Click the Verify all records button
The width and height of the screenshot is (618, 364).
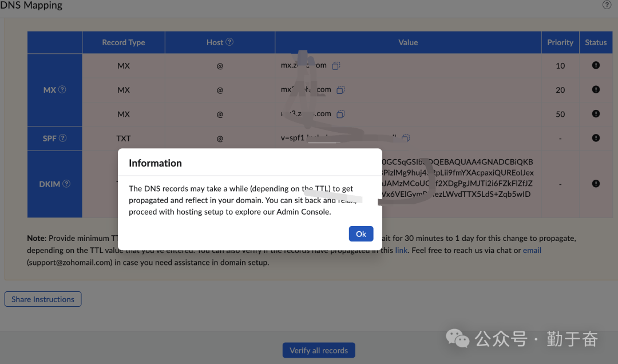319,350
